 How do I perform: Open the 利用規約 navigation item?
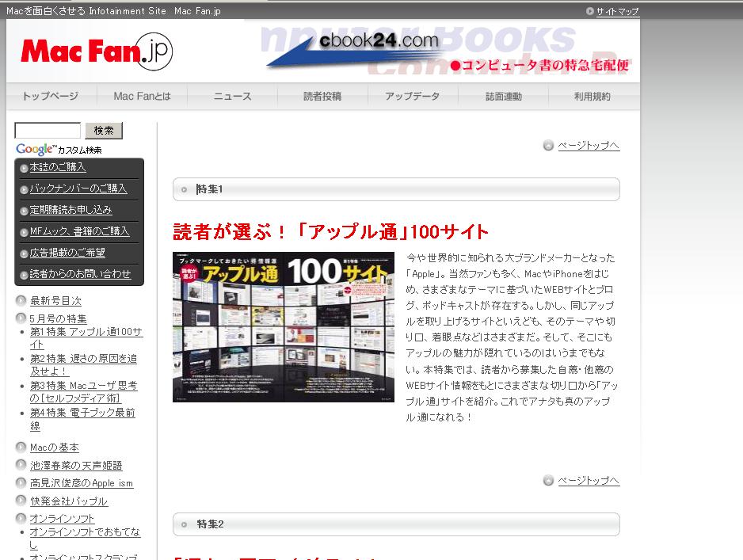click(x=592, y=96)
